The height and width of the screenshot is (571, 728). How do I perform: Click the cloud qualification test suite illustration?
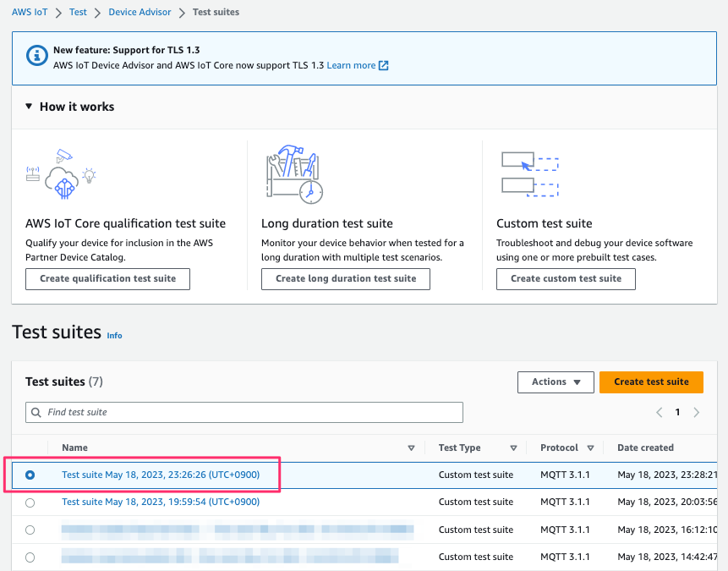coord(61,177)
